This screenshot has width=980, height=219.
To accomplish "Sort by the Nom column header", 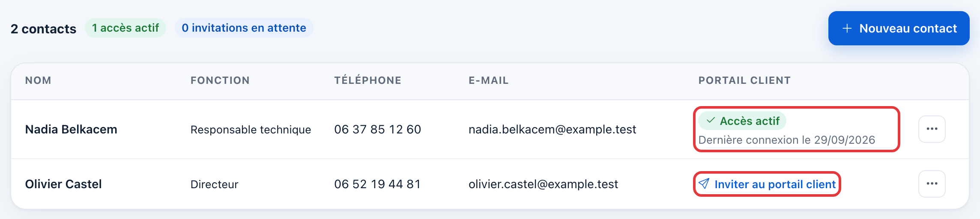I will point(38,80).
